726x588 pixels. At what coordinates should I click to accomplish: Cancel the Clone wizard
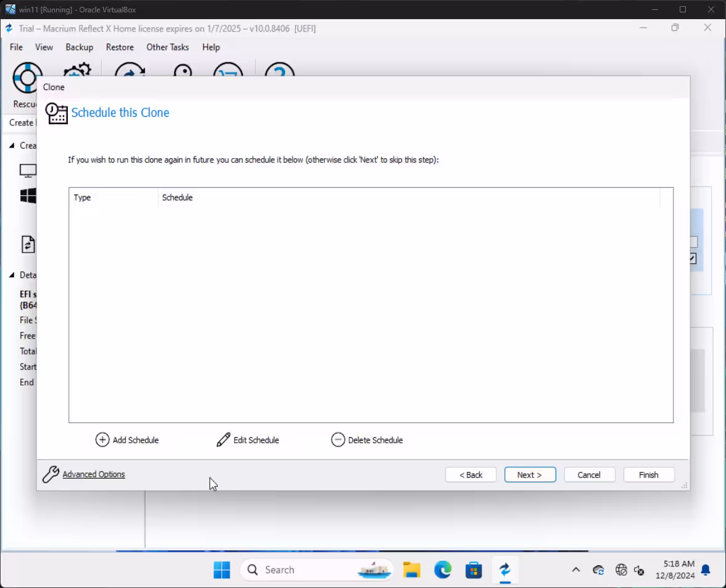[590, 474]
